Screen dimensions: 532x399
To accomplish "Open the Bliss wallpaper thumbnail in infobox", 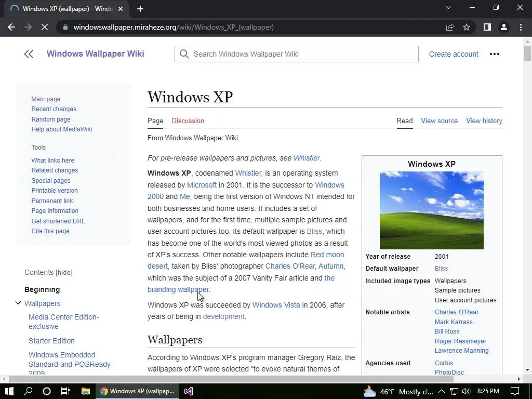I will tap(432, 210).
